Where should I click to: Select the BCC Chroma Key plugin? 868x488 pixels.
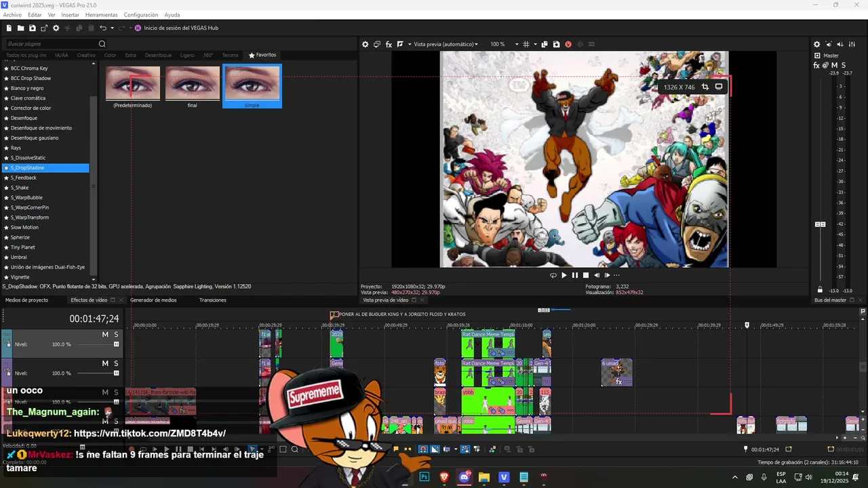[29, 68]
